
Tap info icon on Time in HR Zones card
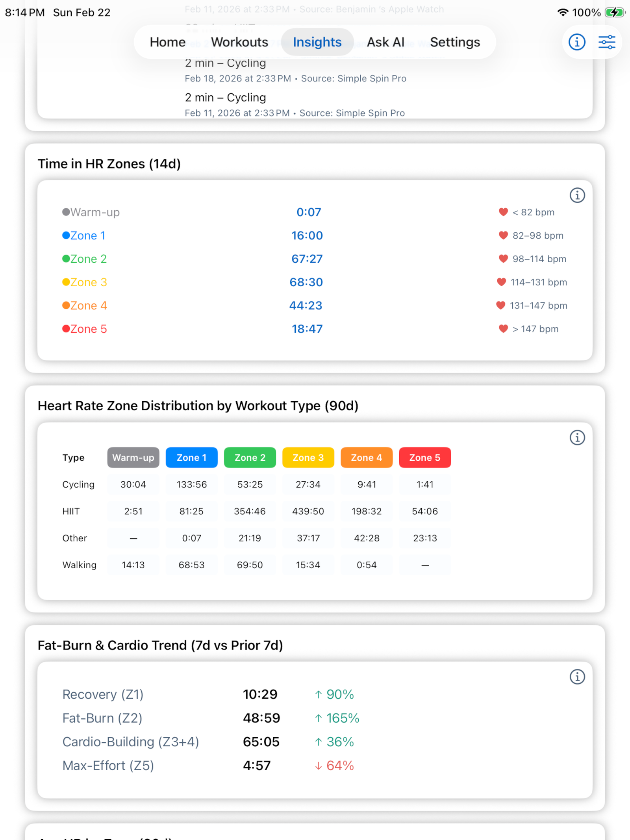tap(577, 195)
